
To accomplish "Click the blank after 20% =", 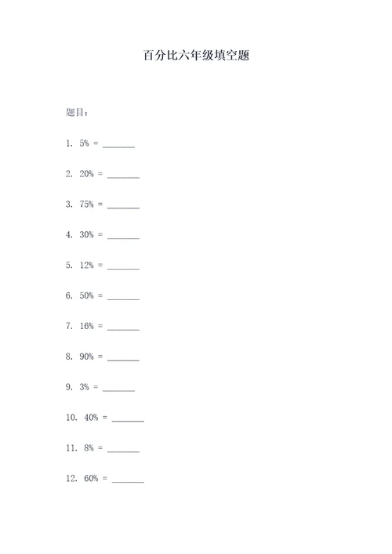I will coord(123,176).
